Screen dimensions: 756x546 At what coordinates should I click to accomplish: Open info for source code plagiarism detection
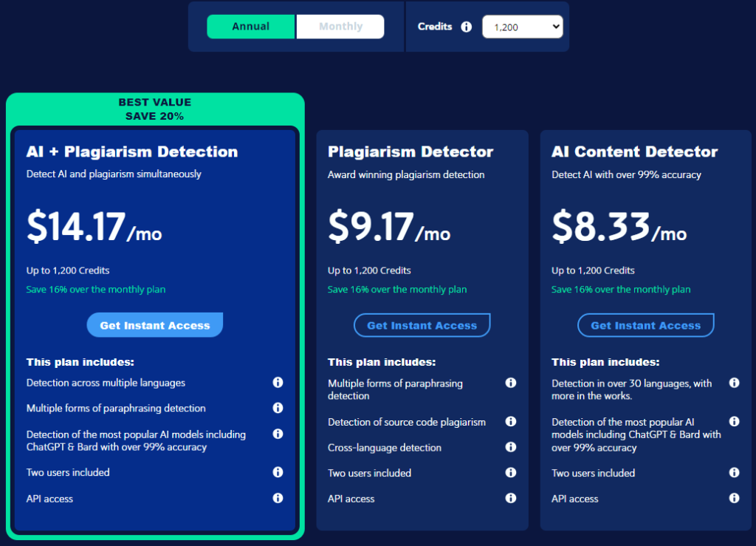click(x=510, y=421)
